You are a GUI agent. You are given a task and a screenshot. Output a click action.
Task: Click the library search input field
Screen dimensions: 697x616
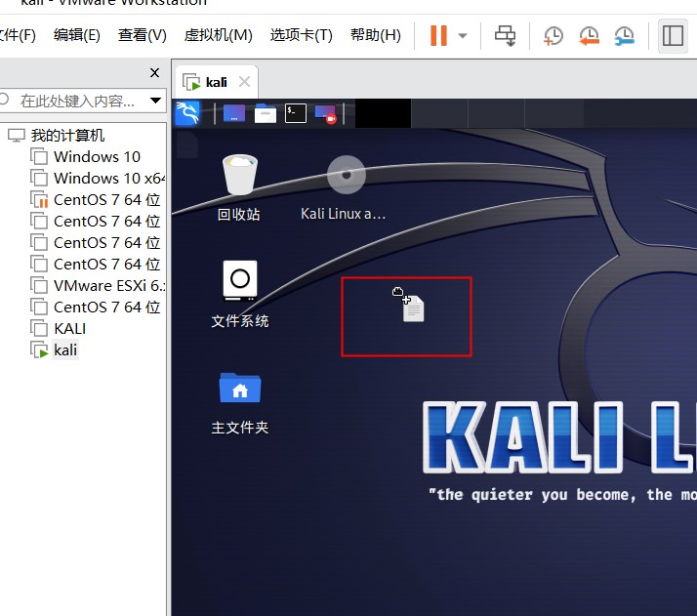click(78, 101)
